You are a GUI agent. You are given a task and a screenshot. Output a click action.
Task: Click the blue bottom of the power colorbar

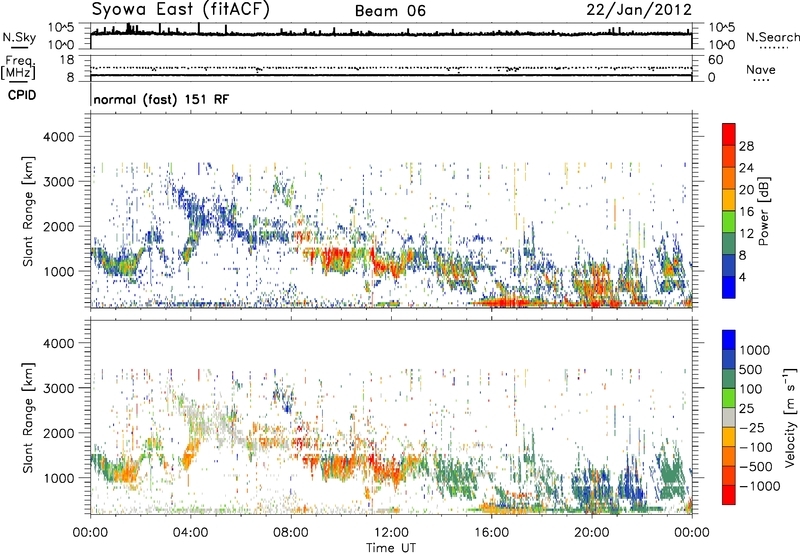[x=729, y=288]
